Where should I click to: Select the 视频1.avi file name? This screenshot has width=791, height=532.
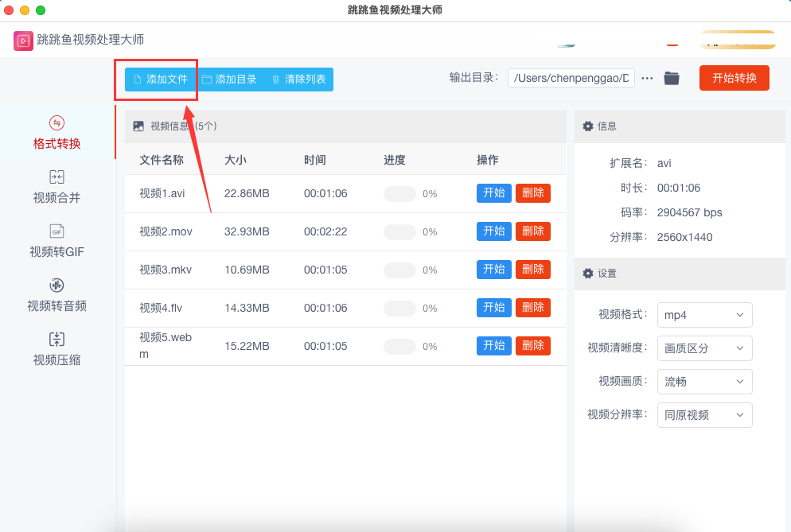click(162, 194)
